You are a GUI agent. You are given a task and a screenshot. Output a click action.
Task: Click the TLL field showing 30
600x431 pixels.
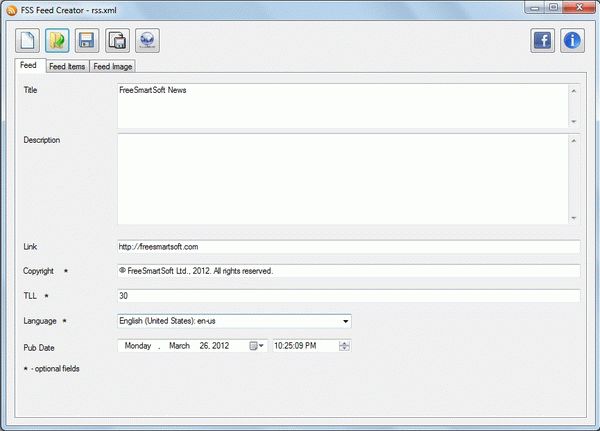pyautogui.click(x=349, y=296)
